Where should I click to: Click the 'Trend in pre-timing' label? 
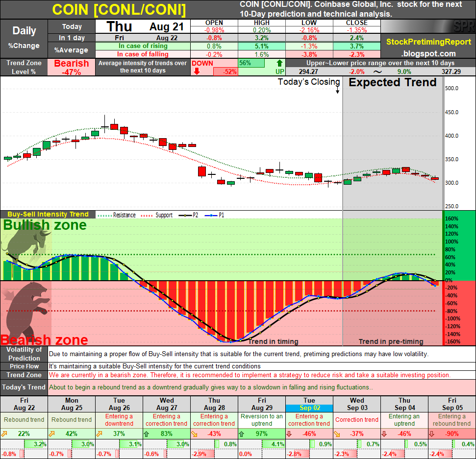point(391,341)
